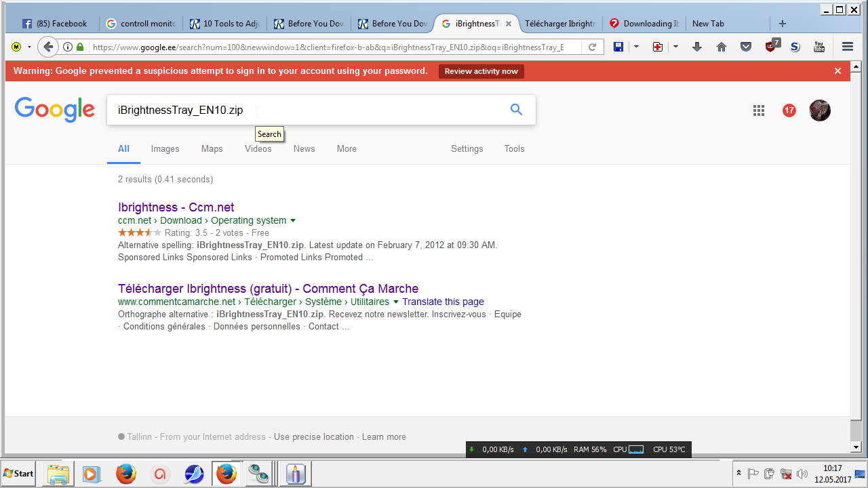Save page with the Pocket icon
868x488 pixels.
pyautogui.click(x=746, y=47)
